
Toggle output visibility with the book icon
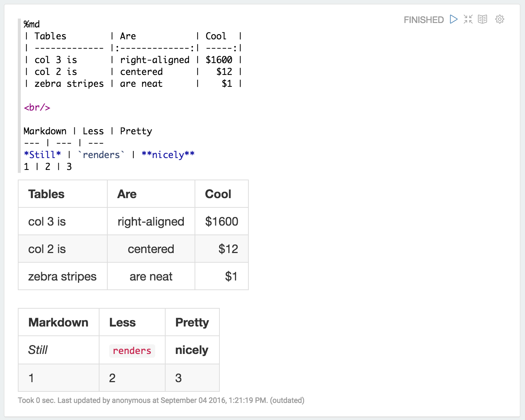click(x=482, y=19)
